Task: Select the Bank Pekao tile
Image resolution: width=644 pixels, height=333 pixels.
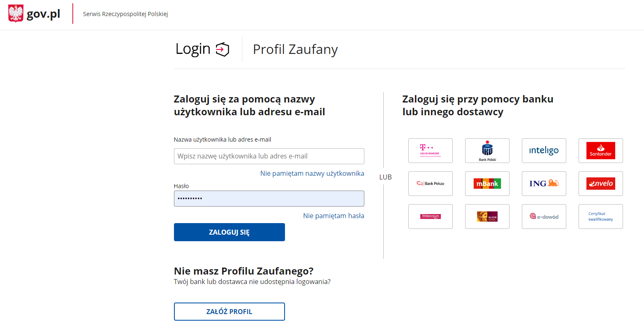Action: [431, 184]
